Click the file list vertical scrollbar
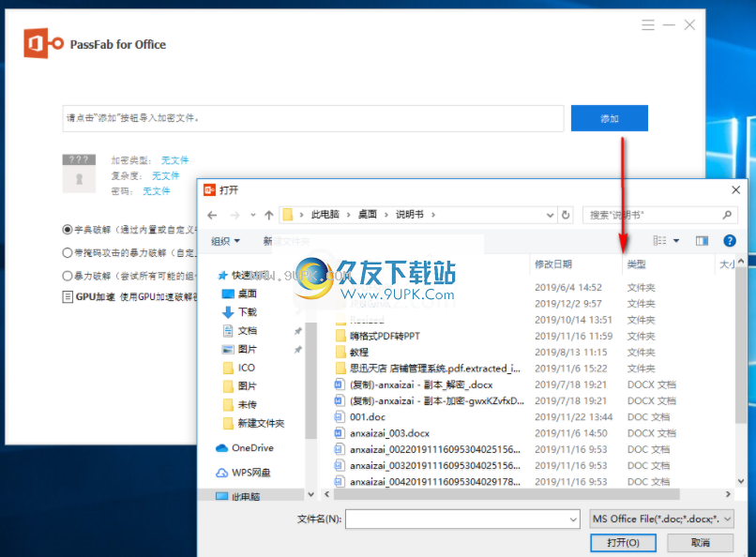 [741, 343]
